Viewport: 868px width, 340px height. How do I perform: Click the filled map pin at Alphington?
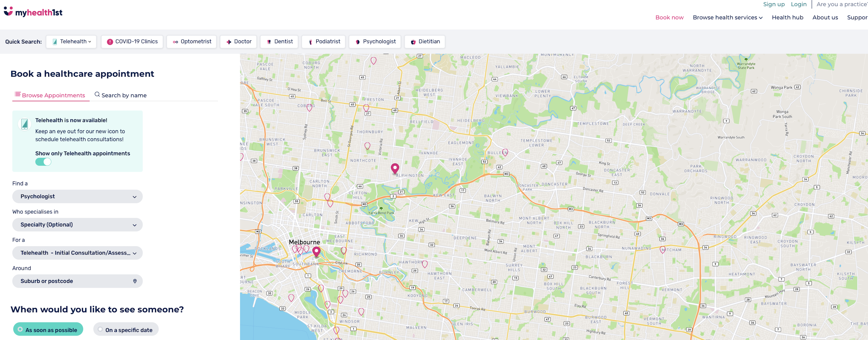pos(394,168)
